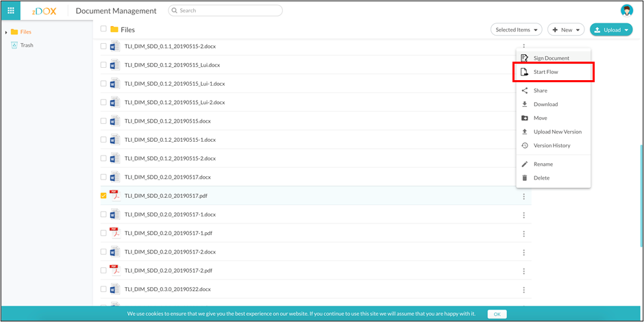Click file name TLI_DIM_SDD_0.2.0_20190517-2.docx
The height and width of the screenshot is (322, 644).
pos(170,251)
